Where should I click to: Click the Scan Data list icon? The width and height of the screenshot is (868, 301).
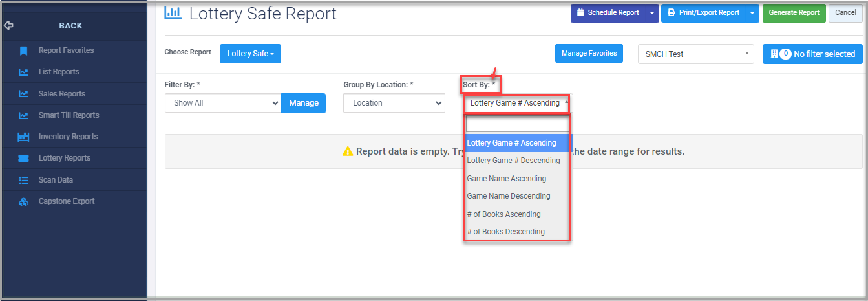coord(23,180)
